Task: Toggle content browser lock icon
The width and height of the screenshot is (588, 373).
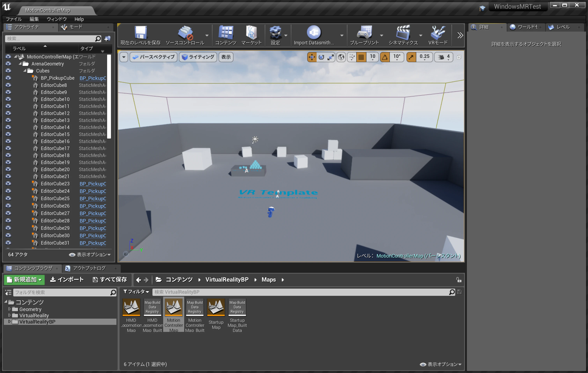Action: [x=459, y=280]
